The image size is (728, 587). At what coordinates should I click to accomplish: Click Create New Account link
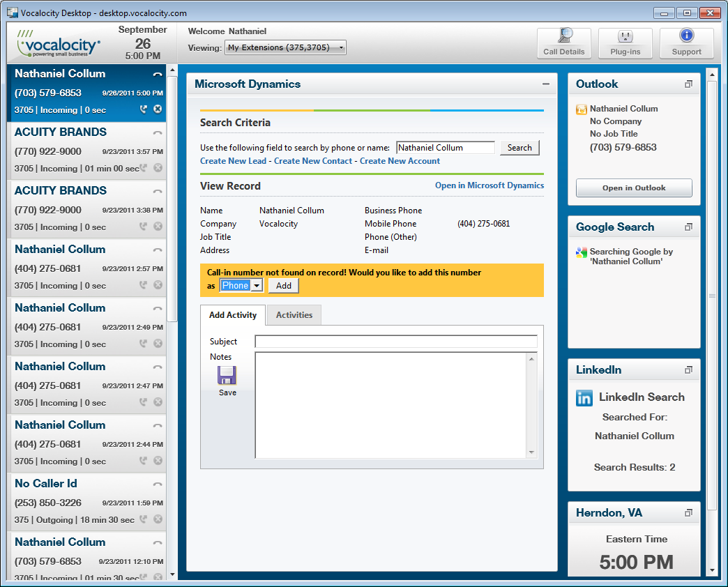click(400, 161)
